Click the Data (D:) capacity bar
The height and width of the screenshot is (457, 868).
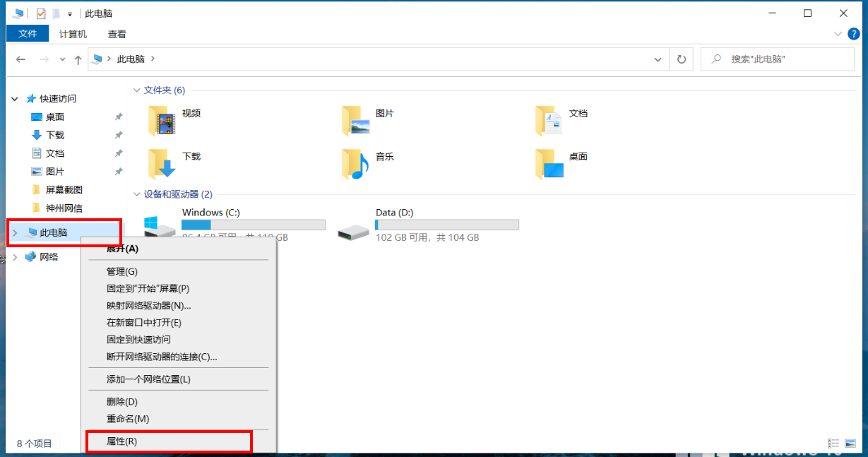coord(447,225)
